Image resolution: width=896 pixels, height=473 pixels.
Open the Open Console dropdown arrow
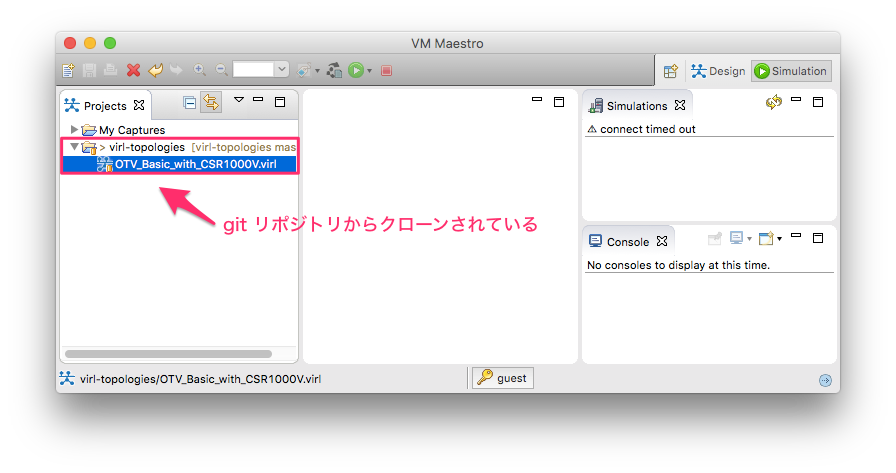pos(779,239)
